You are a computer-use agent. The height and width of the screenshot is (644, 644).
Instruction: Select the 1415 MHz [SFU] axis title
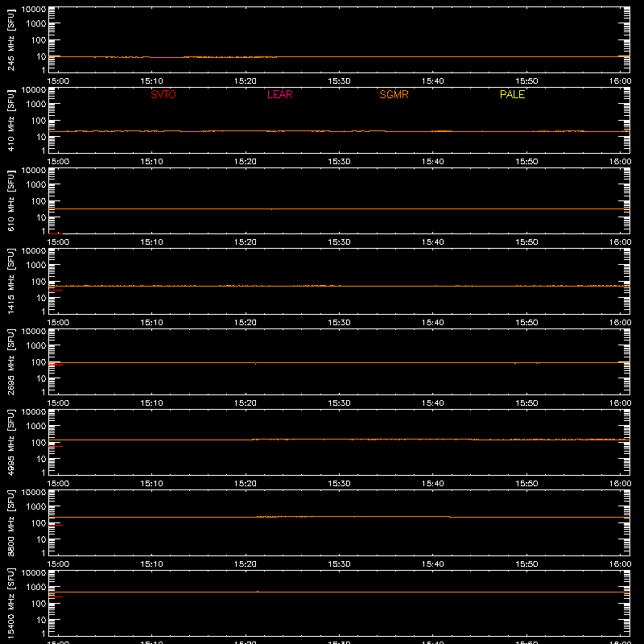10,281
